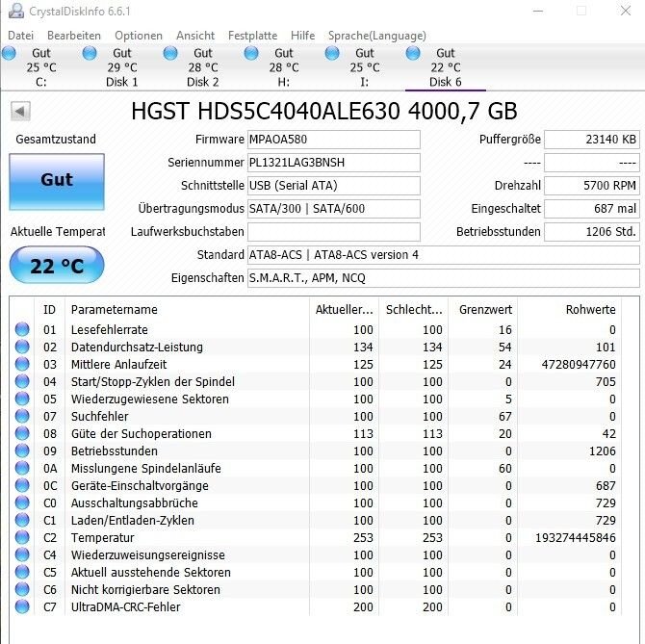This screenshot has width=645, height=644.
Task: Open the Bearbeiten menu
Action: [x=74, y=36]
